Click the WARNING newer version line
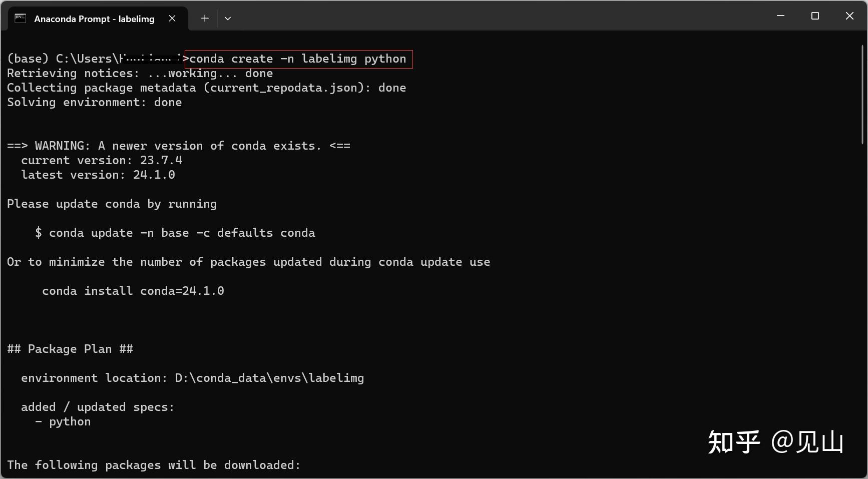This screenshot has height=479, width=868. 179,146
